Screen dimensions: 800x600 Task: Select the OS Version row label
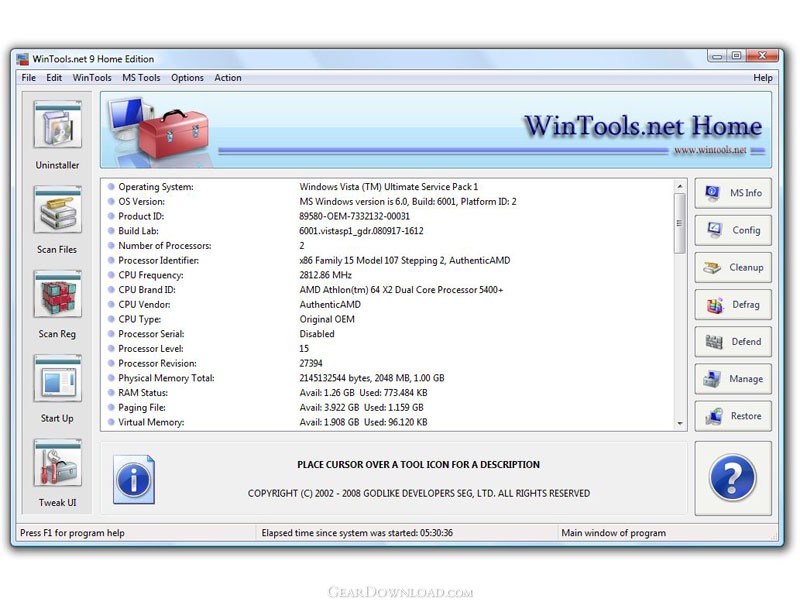coord(141,202)
